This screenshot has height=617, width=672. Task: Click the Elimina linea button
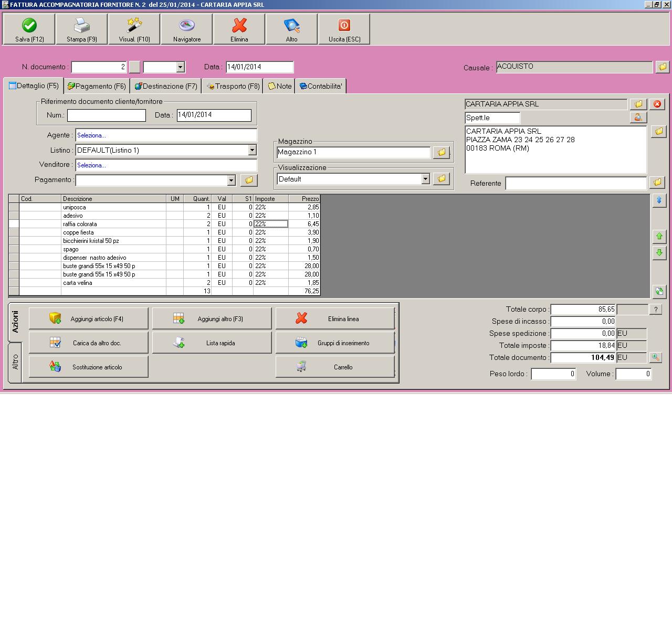[335, 318]
